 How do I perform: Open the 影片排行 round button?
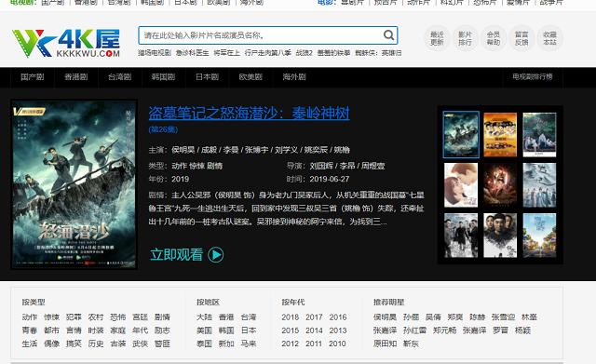(x=465, y=39)
